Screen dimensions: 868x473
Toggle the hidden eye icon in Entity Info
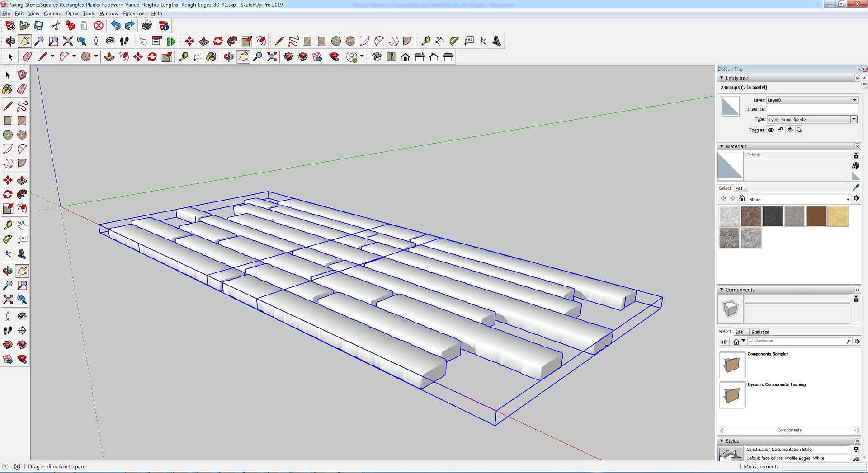coord(771,130)
